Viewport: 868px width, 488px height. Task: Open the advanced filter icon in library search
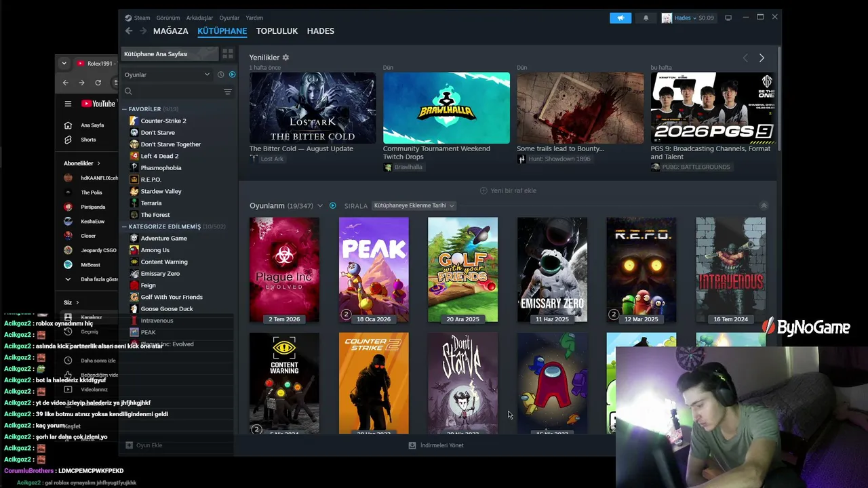pos(228,91)
